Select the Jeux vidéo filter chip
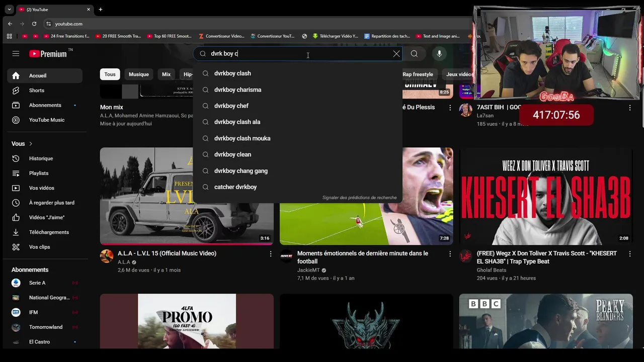The width and height of the screenshot is (644, 362). pyautogui.click(x=459, y=74)
